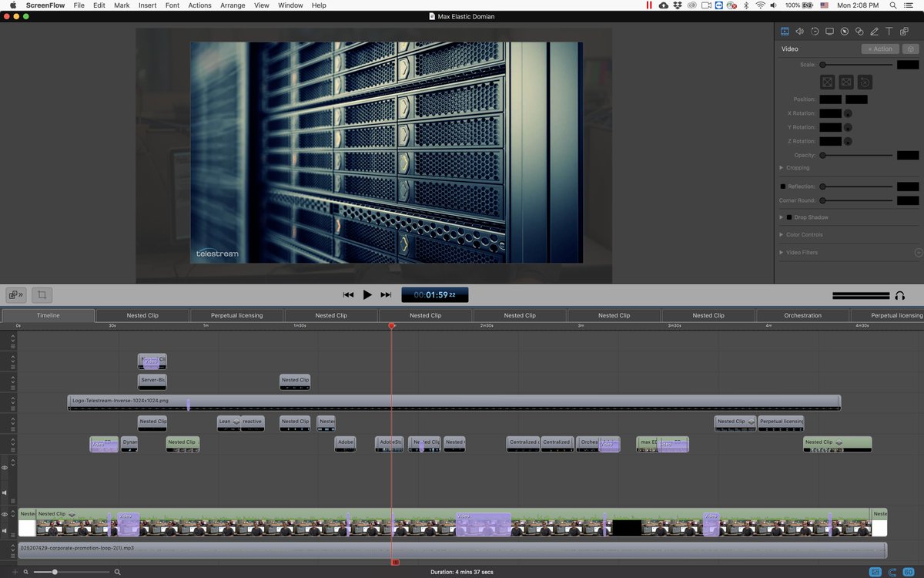Image resolution: width=924 pixels, height=578 pixels.
Task: Toggle the magnetic snapping icon
Action: click(893, 572)
